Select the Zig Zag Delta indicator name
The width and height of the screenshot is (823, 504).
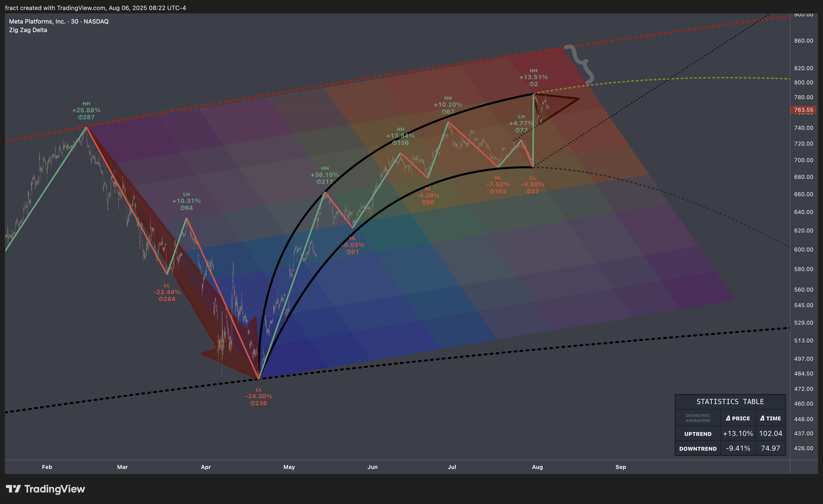(x=28, y=30)
